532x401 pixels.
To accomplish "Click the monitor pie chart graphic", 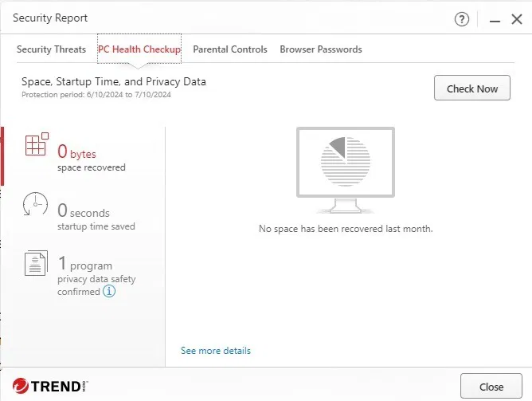I will pyautogui.click(x=346, y=170).
